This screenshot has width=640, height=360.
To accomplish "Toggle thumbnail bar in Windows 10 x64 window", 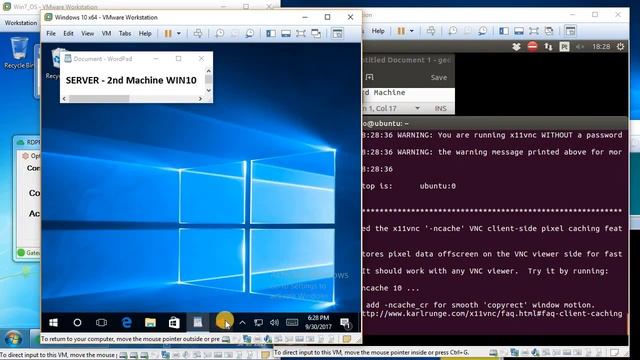I will click(x=286, y=33).
